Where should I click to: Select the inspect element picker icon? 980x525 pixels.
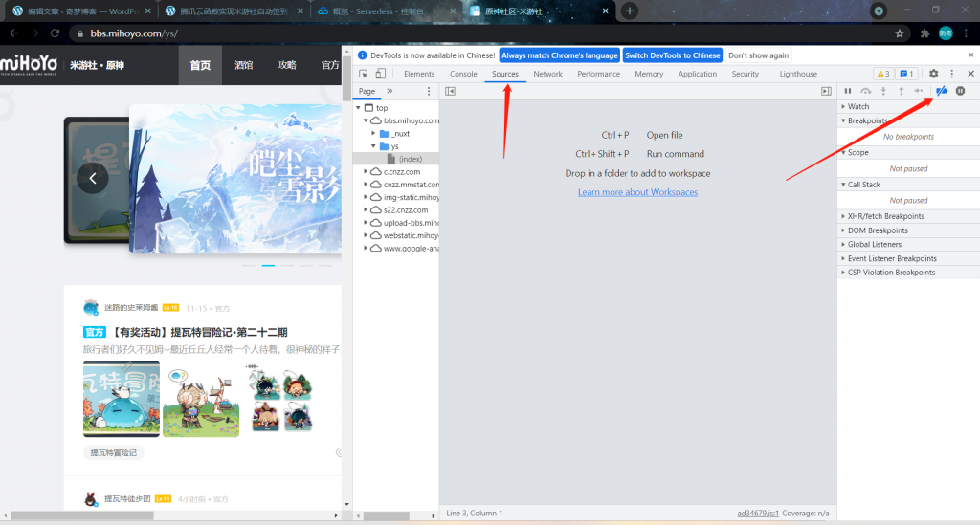coord(363,74)
